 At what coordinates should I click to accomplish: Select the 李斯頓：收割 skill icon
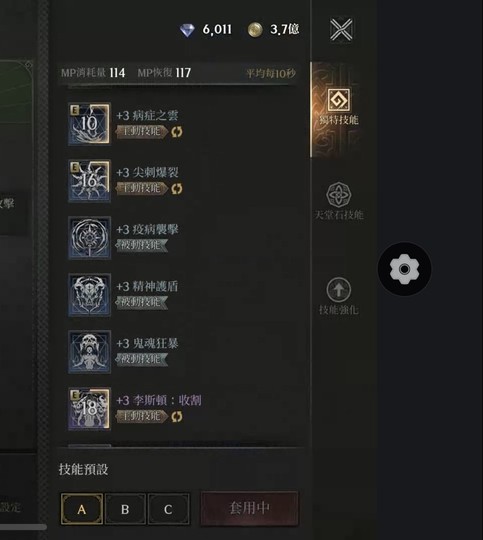[x=89, y=409]
